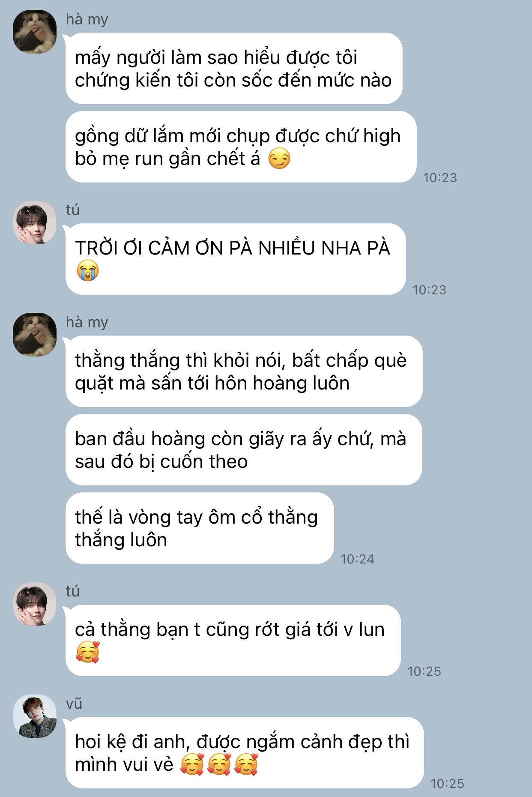Click the crying emoji in tú's message

point(88,271)
